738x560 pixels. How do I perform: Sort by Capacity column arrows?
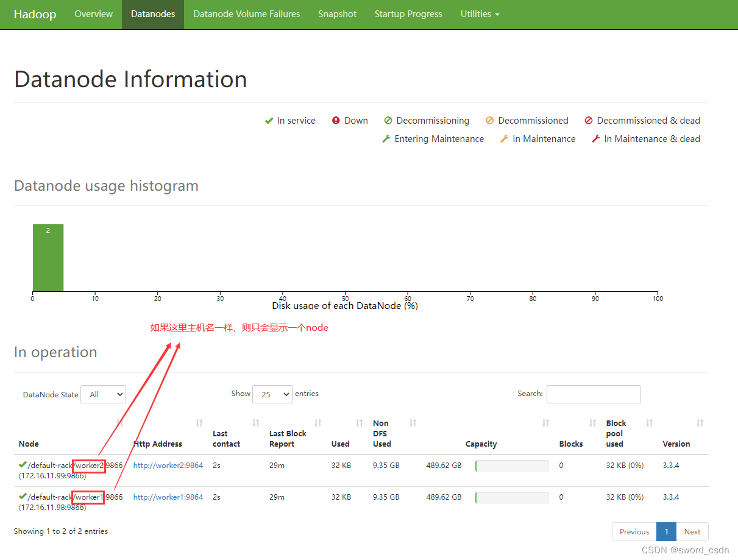point(546,423)
